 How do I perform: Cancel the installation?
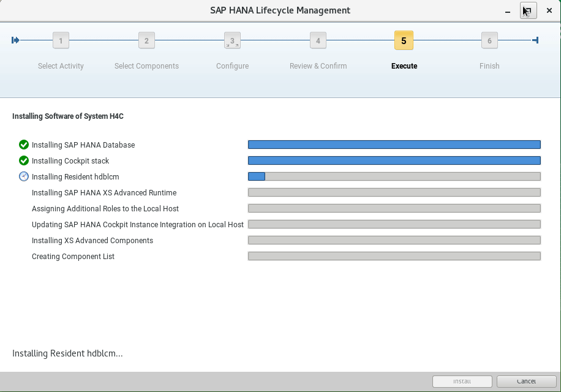tap(526, 381)
